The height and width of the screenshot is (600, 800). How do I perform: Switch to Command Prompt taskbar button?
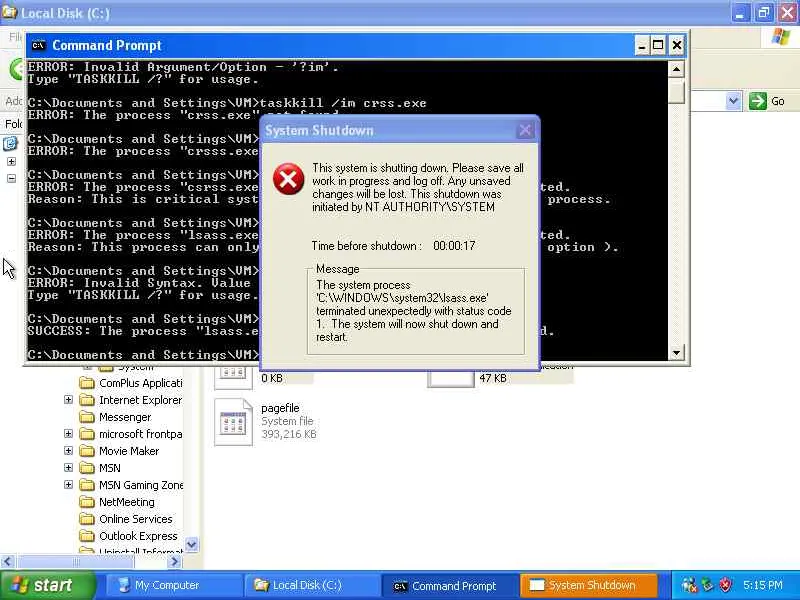point(450,586)
